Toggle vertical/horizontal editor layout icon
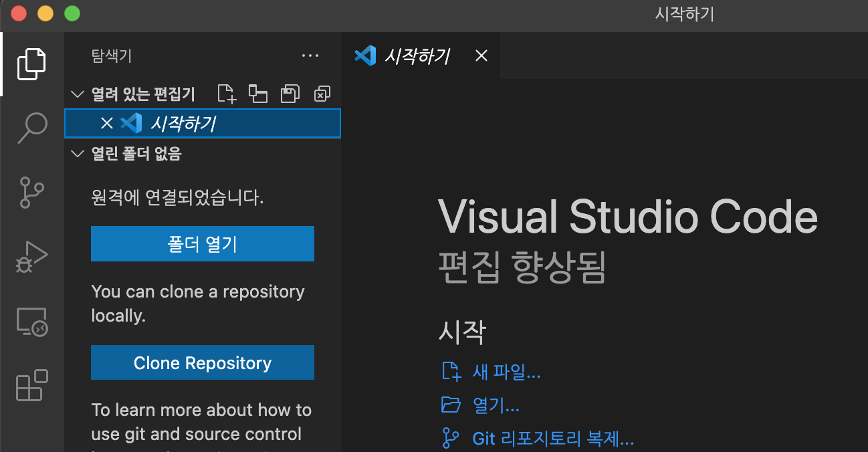Viewport: 868px width, 452px height. pyautogui.click(x=258, y=94)
